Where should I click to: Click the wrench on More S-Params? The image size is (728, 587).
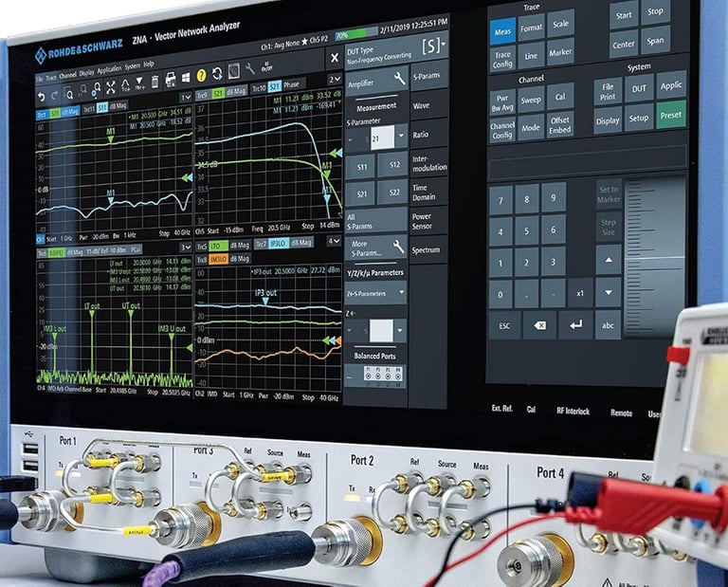point(398,247)
